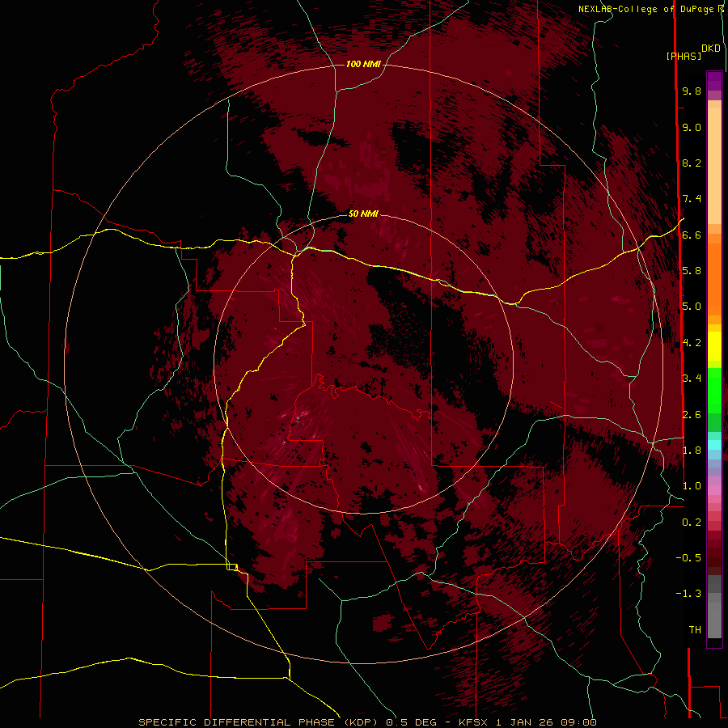Viewport: 728px width, 728px height.
Task: Click the SPECIFIC DIFFERENTIAL PHASE (KDP) title text
Action: click(257, 722)
